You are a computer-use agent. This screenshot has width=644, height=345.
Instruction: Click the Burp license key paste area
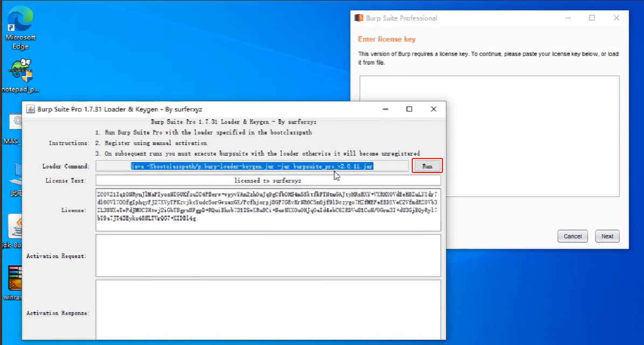pyautogui.click(x=489, y=136)
